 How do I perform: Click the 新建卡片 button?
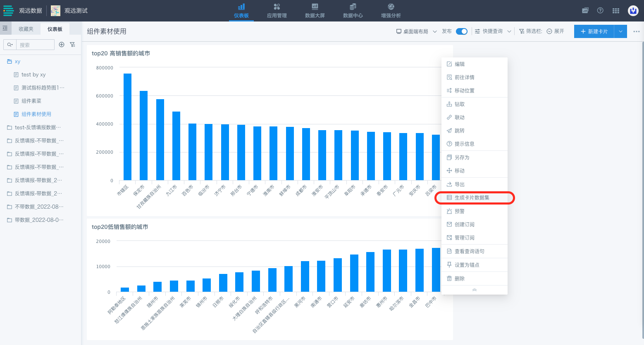[594, 31]
